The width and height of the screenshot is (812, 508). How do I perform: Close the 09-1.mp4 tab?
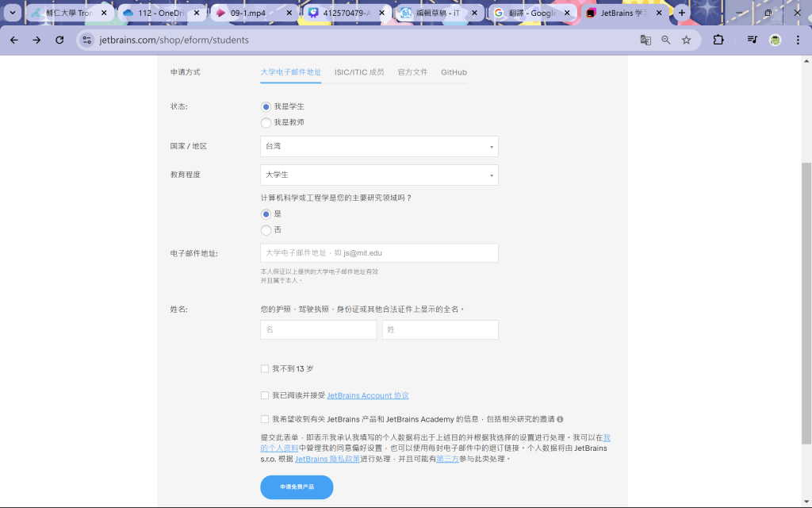point(289,13)
